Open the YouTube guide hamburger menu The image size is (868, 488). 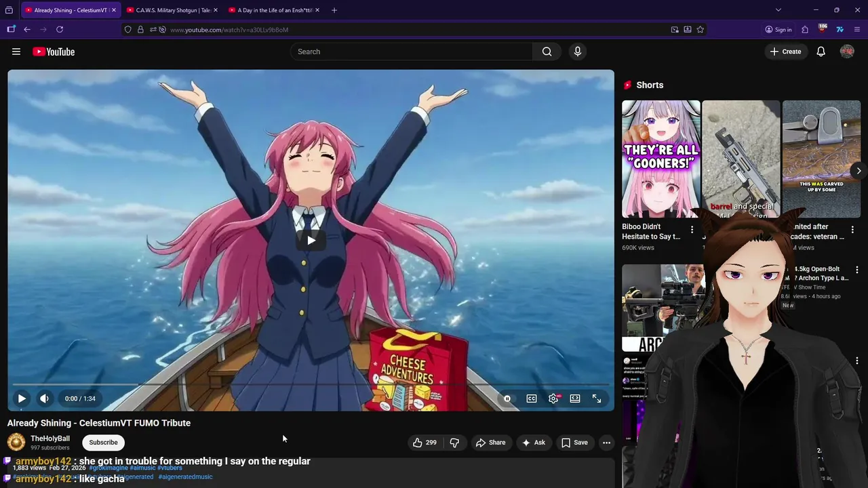[x=16, y=52]
